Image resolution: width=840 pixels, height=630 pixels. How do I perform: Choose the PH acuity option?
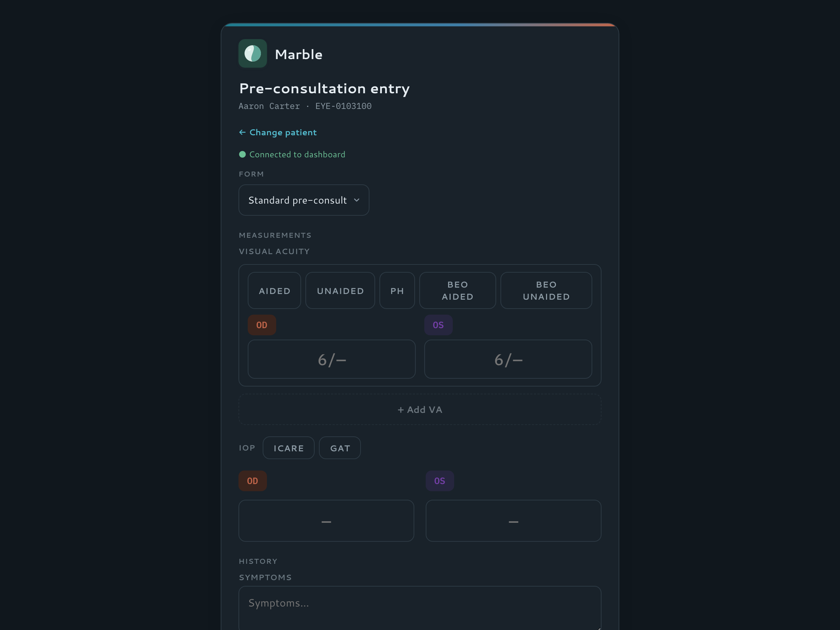[397, 290]
